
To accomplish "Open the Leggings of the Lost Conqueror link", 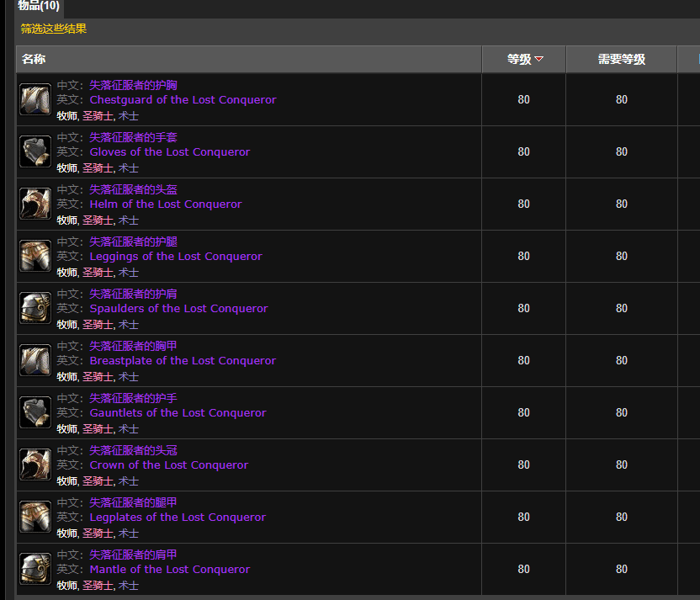I will [x=176, y=257].
